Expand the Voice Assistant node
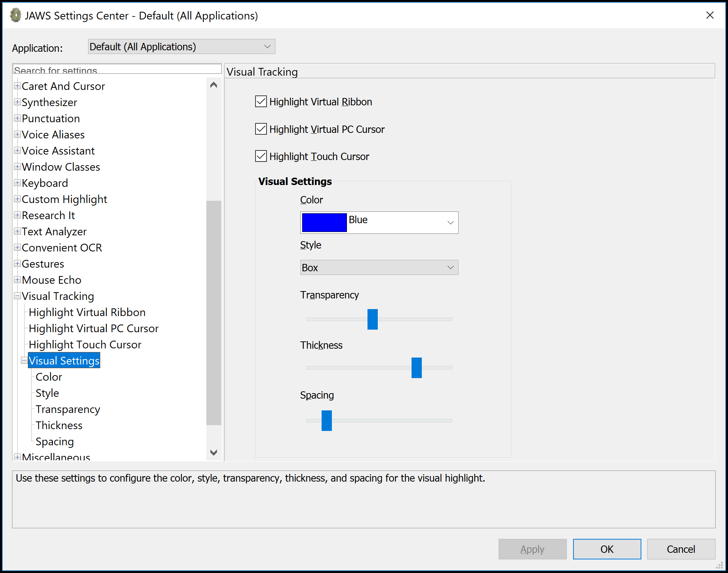 click(x=17, y=150)
